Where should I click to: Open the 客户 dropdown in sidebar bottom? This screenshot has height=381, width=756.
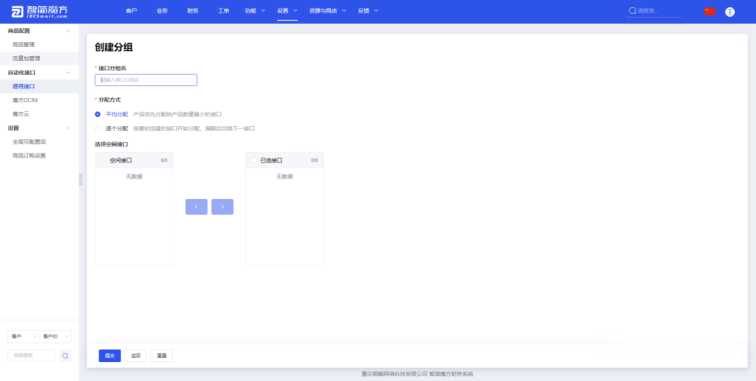22,336
